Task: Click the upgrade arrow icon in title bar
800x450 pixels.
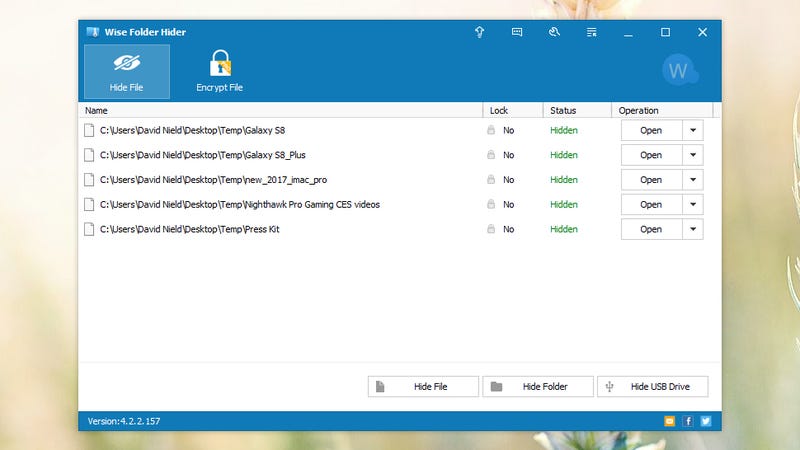Action: pyautogui.click(x=480, y=32)
